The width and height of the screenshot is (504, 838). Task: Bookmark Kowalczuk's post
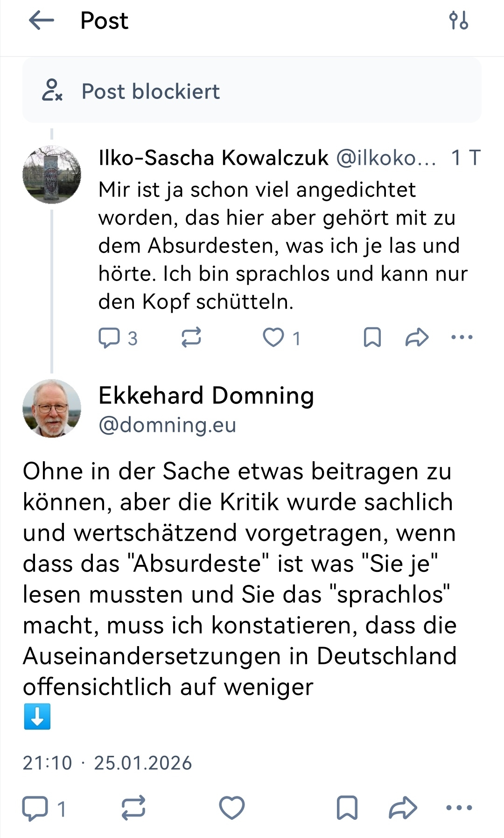(x=372, y=338)
